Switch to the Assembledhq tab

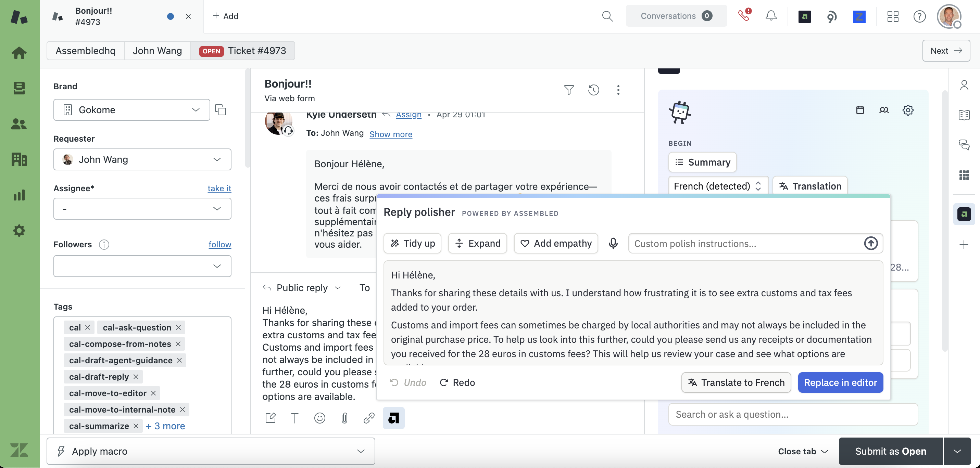click(85, 51)
